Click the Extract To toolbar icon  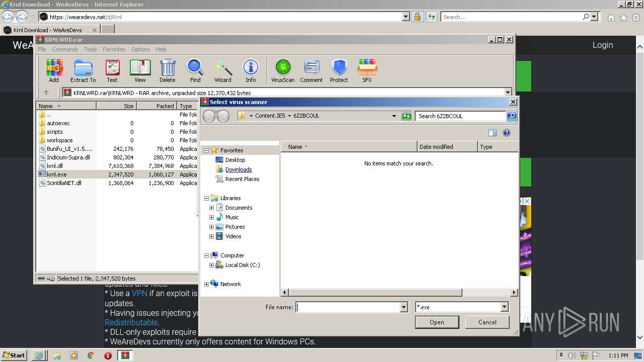83,70
